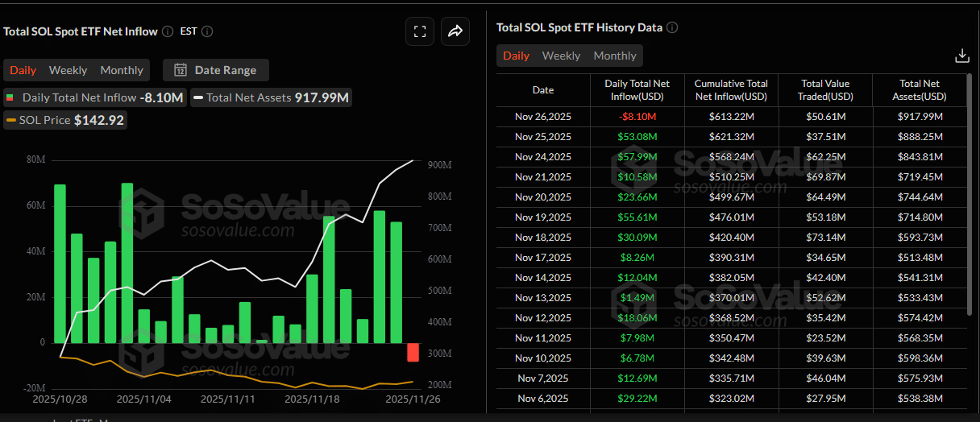980x422 pixels.
Task: Click the red outflow bar on chart
Action: 413,352
